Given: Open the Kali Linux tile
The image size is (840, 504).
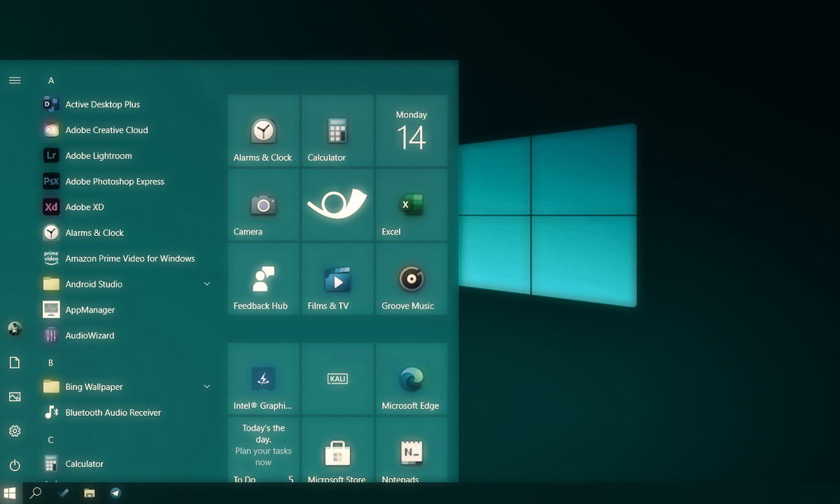Looking at the screenshot, I should [337, 379].
